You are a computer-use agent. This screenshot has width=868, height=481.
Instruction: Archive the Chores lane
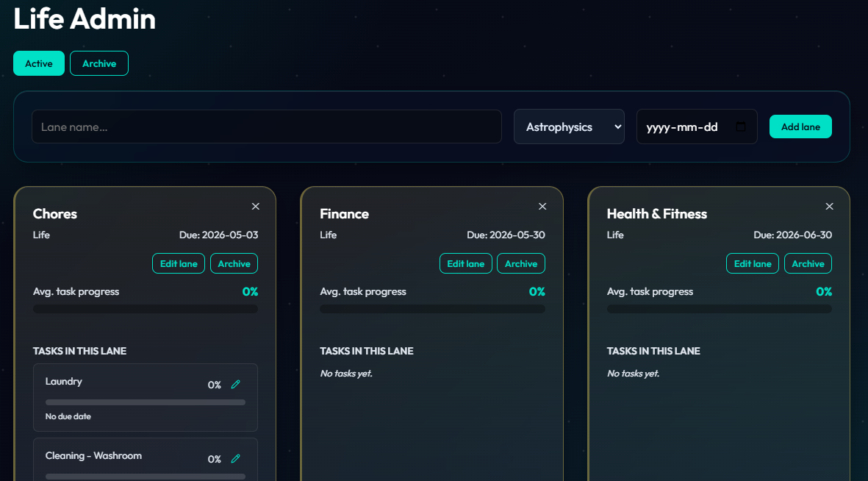tap(234, 264)
